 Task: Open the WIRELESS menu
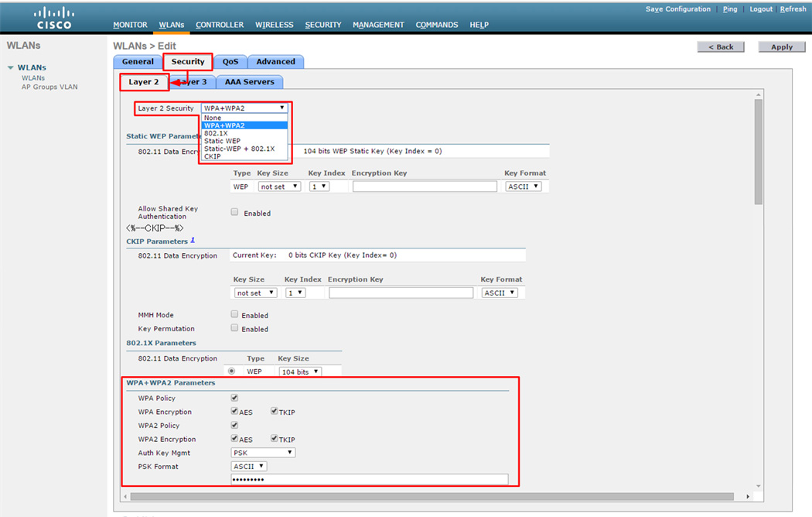[x=274, y=25]
